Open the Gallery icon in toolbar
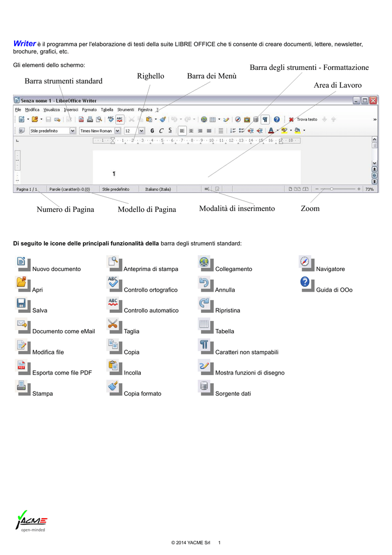This screenshot has height=555, width=392. pyautogui.click(x=247, y=120)
